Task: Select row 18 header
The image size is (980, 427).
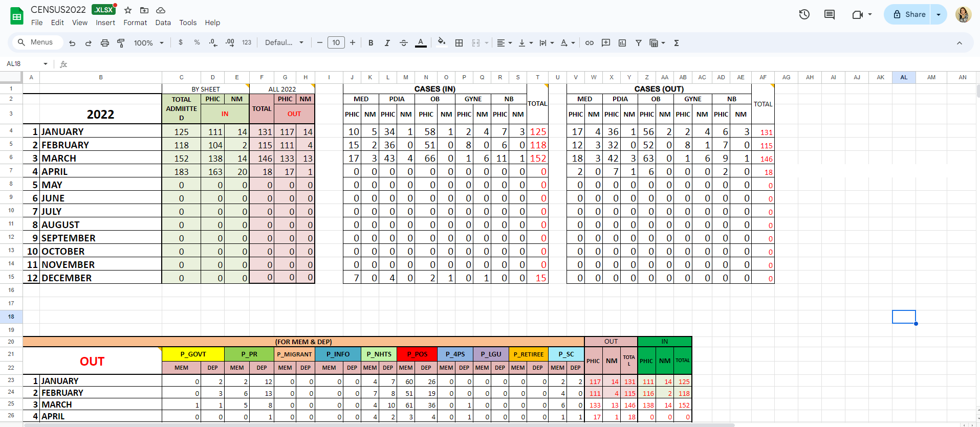Action: (11, 317)
